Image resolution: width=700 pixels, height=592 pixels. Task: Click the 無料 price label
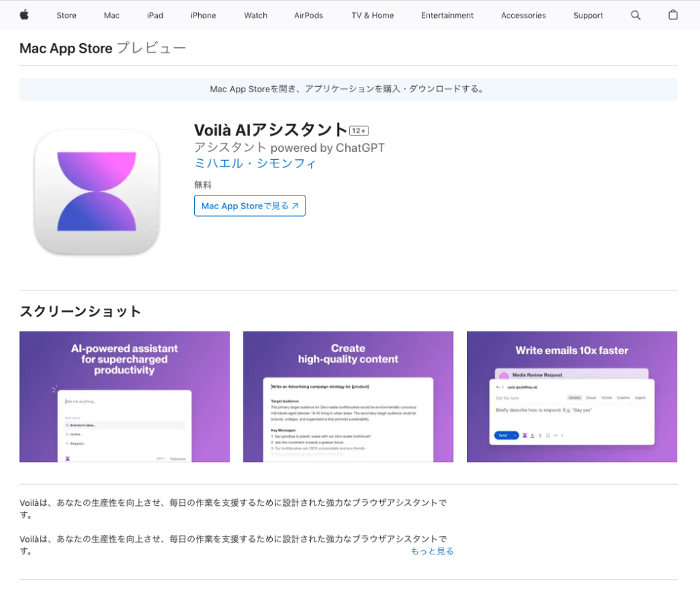tap(202, 185)
